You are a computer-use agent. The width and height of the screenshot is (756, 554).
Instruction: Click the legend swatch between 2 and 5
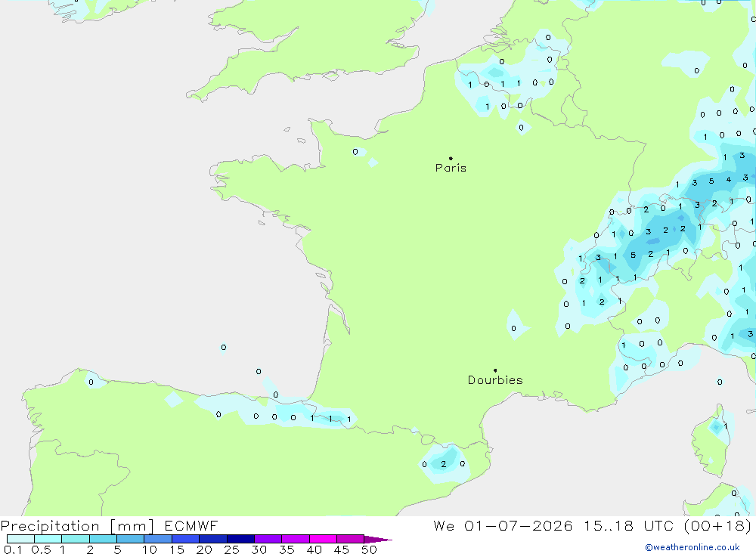[x=103, y=539]
